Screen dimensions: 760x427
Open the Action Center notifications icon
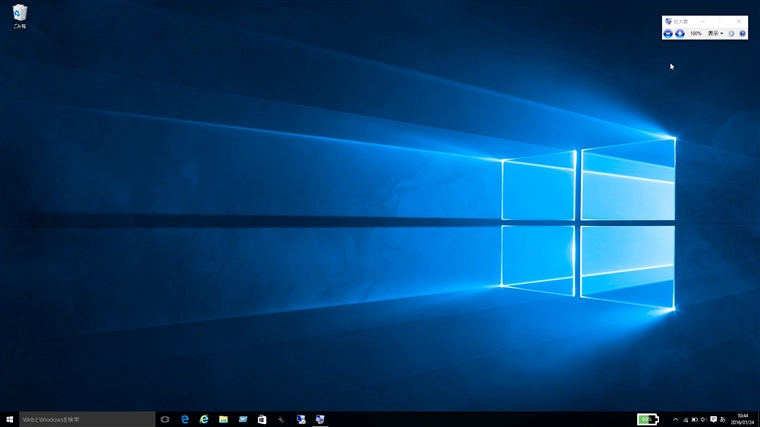713,419
